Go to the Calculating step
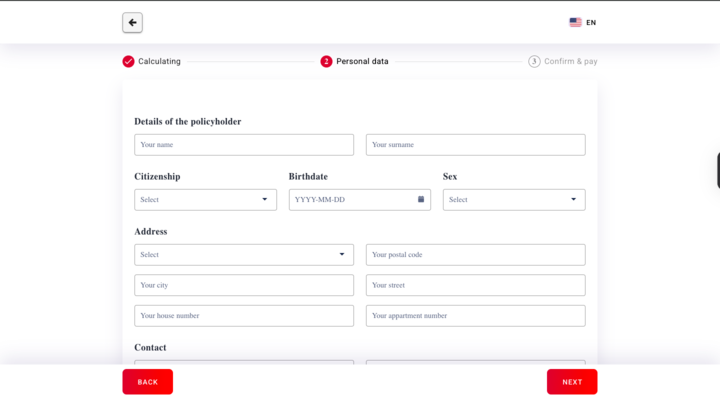This screenshot has width=720, height=407. coord(159,61)
